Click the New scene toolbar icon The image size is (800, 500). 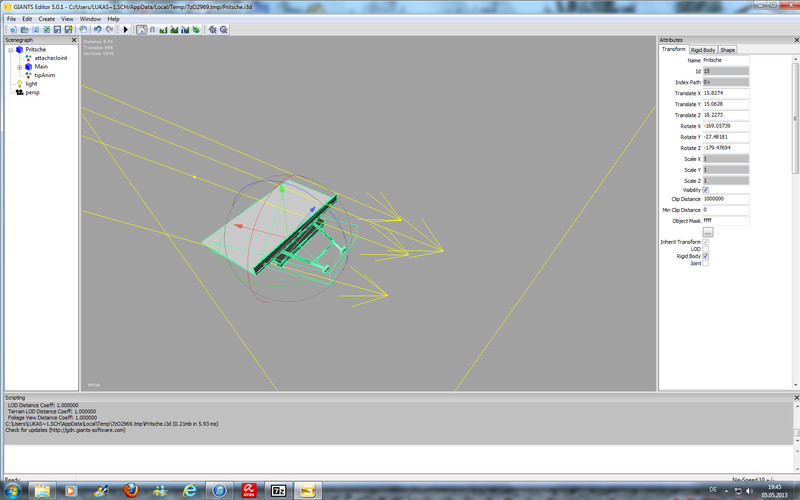click(x=13, y=30)
